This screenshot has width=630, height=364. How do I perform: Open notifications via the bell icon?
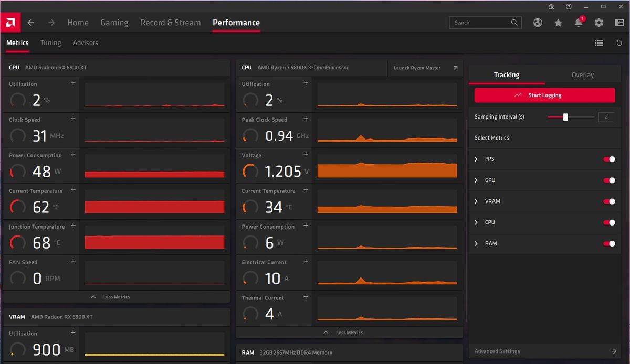tap(578, 23)
